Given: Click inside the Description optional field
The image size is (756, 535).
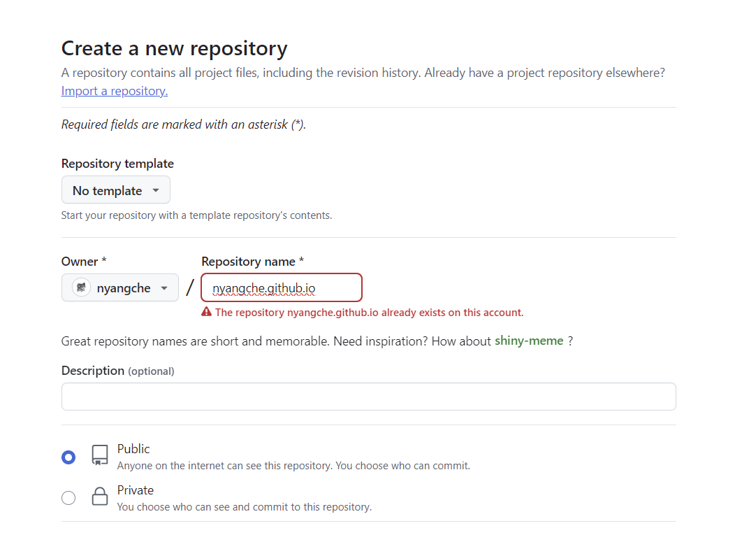Looking at the screenshot, I should click(x=369, y=396).
